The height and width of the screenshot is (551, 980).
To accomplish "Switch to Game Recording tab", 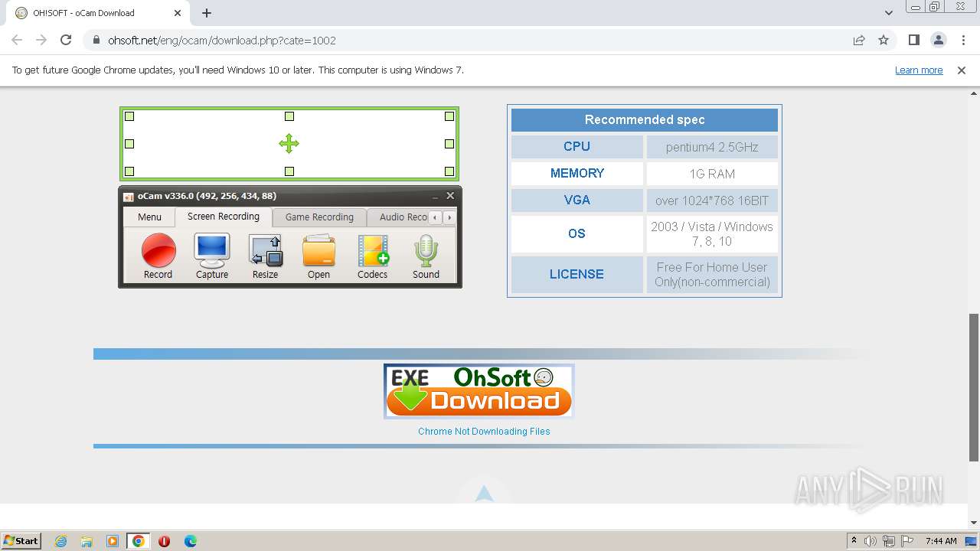I will pos(319,217).
